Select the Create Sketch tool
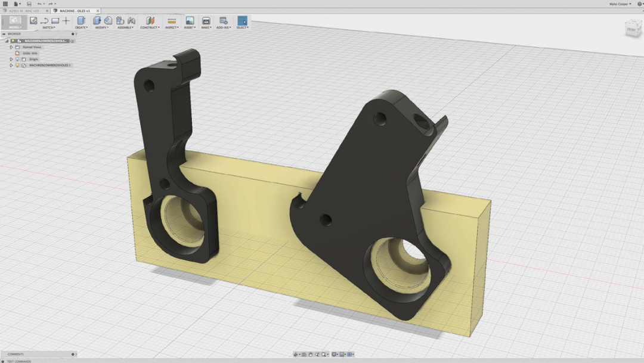 (x=33, y=20)
